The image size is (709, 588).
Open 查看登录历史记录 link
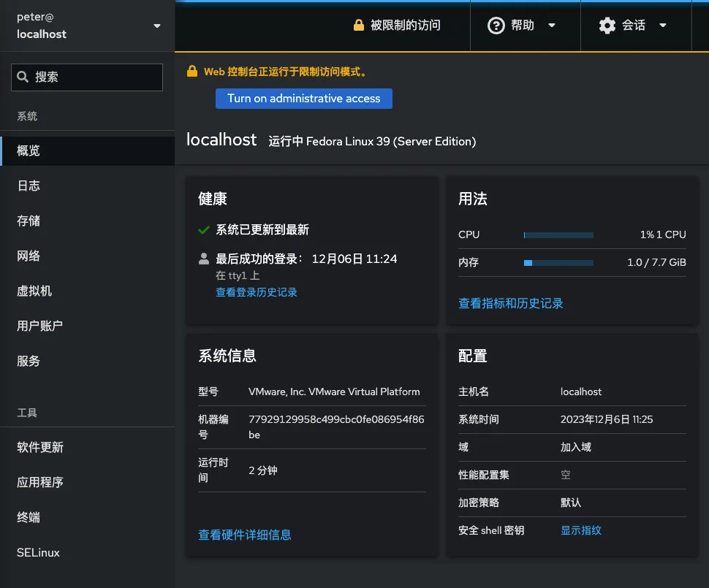click(254, 291)
